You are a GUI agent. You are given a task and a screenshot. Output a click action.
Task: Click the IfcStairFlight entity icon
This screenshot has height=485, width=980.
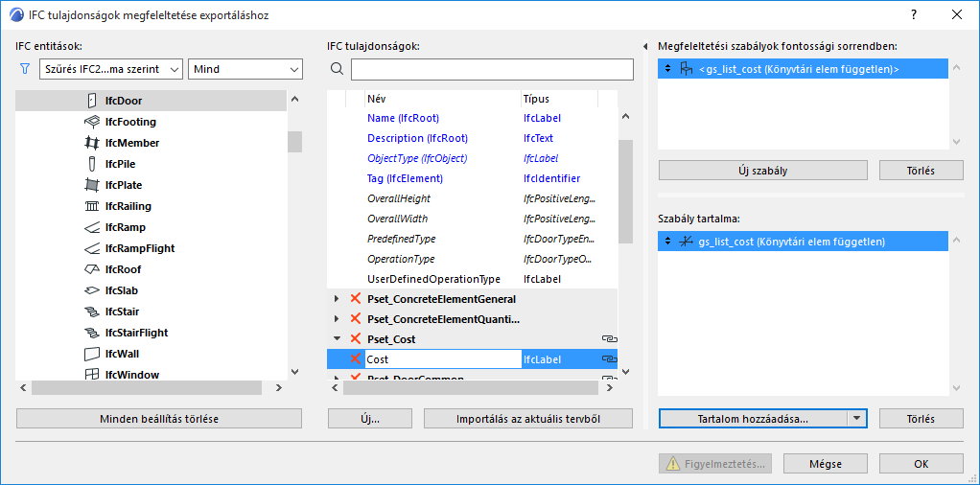[x=92, y=333]
